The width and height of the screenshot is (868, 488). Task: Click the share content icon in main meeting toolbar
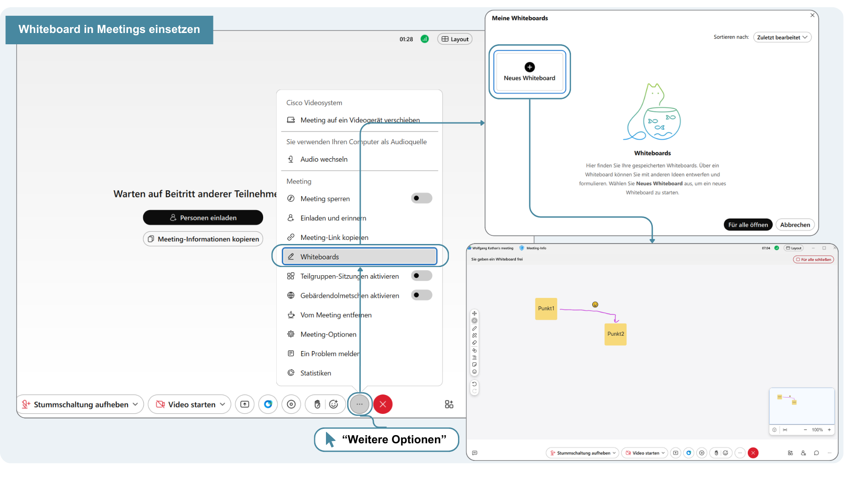(x=245, y=404)
